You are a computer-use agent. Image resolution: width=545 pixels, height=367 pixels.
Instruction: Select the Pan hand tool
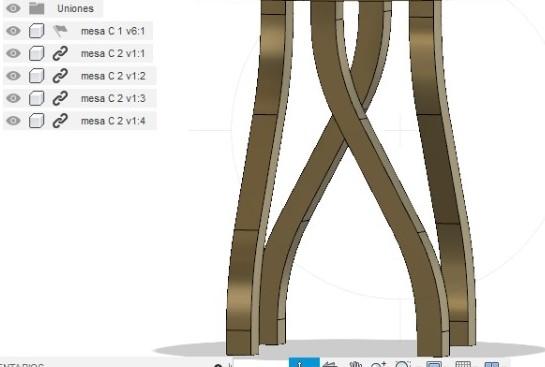pyautogui.click(x=355, y=364)
